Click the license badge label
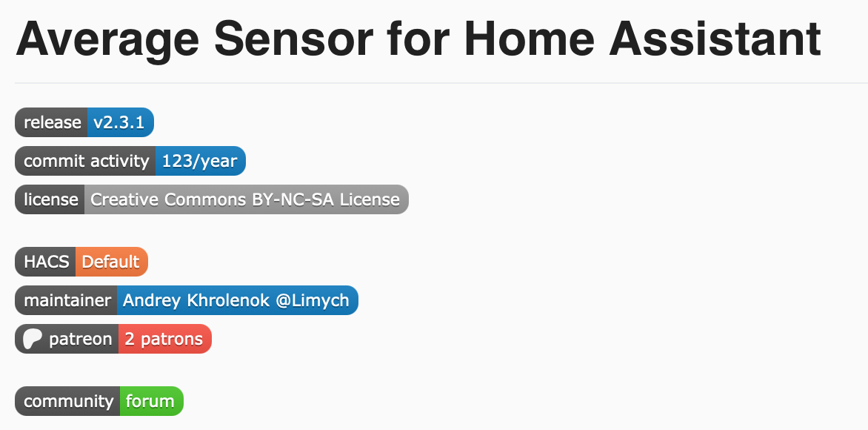Image resolution: width=868 pixels, height=430 pixels. pos(50,199)
